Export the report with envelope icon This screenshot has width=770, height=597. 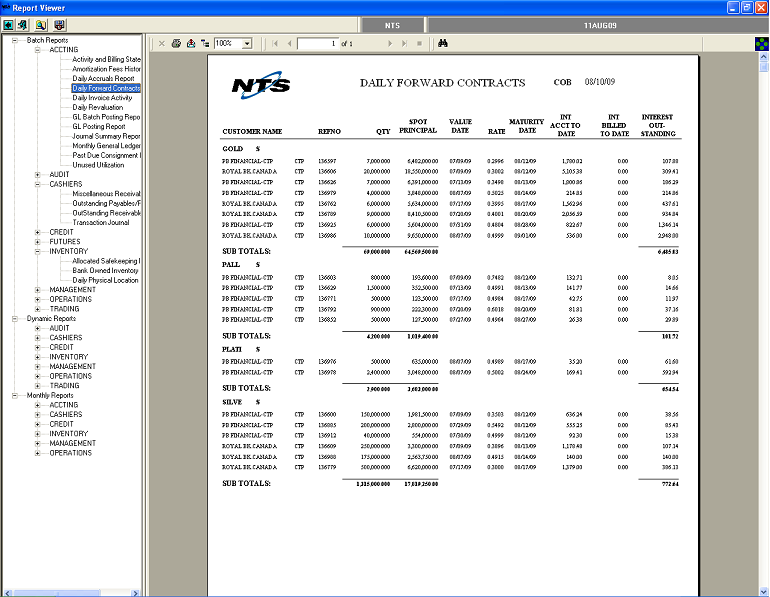pyautogui.click(x=191, y=43)
